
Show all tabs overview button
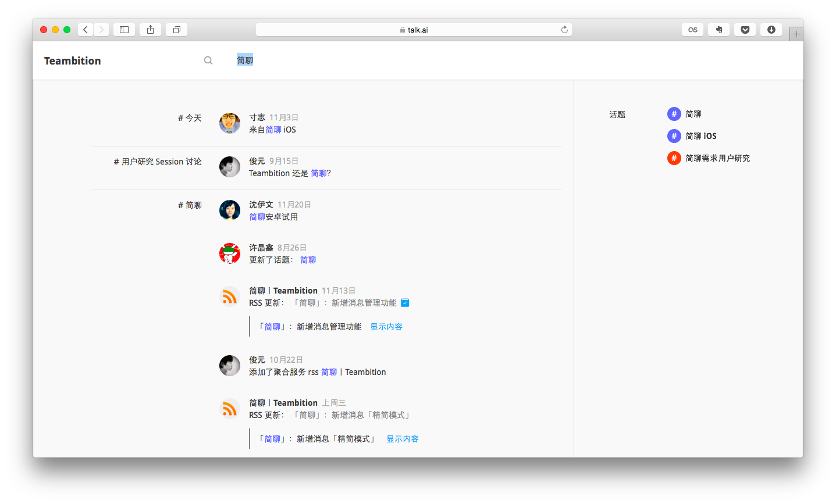(x=176, y=30)
